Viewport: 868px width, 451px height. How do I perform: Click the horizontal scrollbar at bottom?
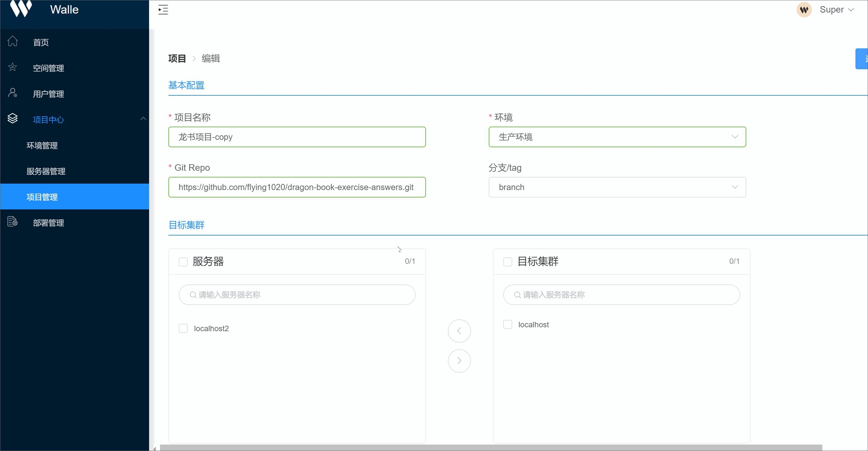[491, 448]
